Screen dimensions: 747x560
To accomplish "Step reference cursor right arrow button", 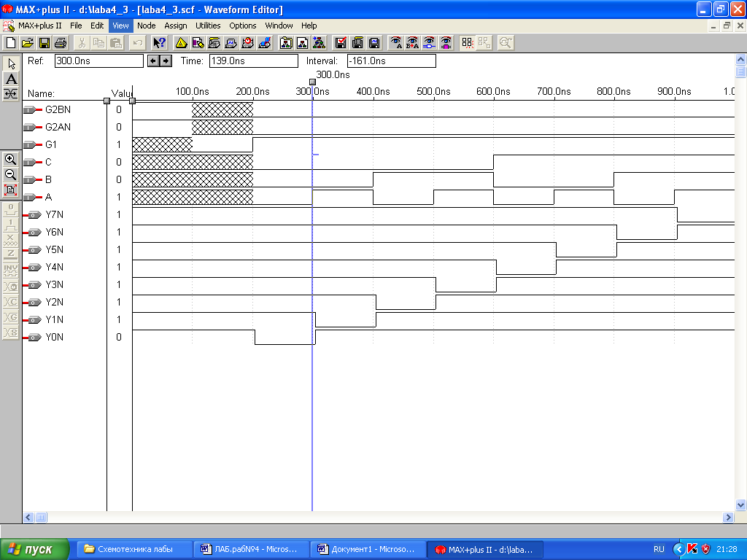I will click(x=166, y=61).
